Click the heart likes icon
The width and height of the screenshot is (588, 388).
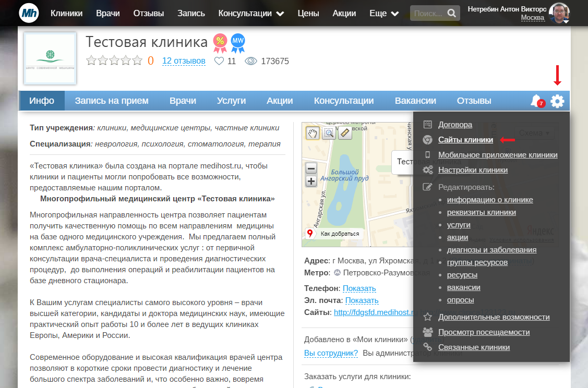click(219, 60)
